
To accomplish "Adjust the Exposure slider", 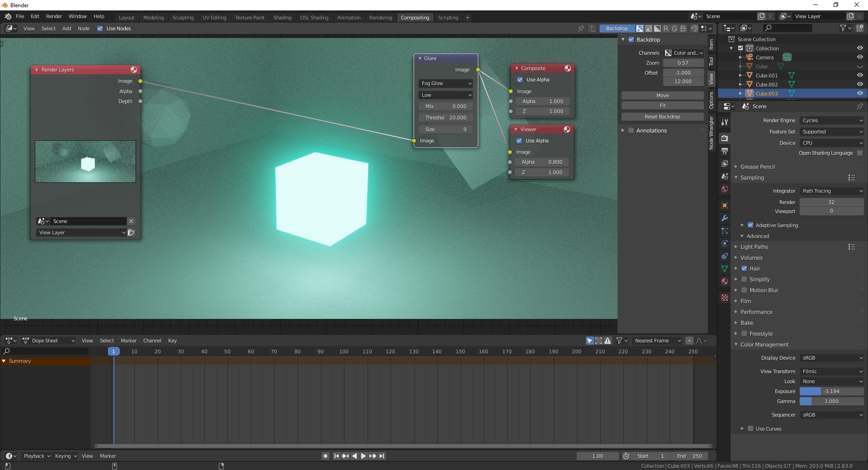I will pyautogui.click(x=831, y=391).
